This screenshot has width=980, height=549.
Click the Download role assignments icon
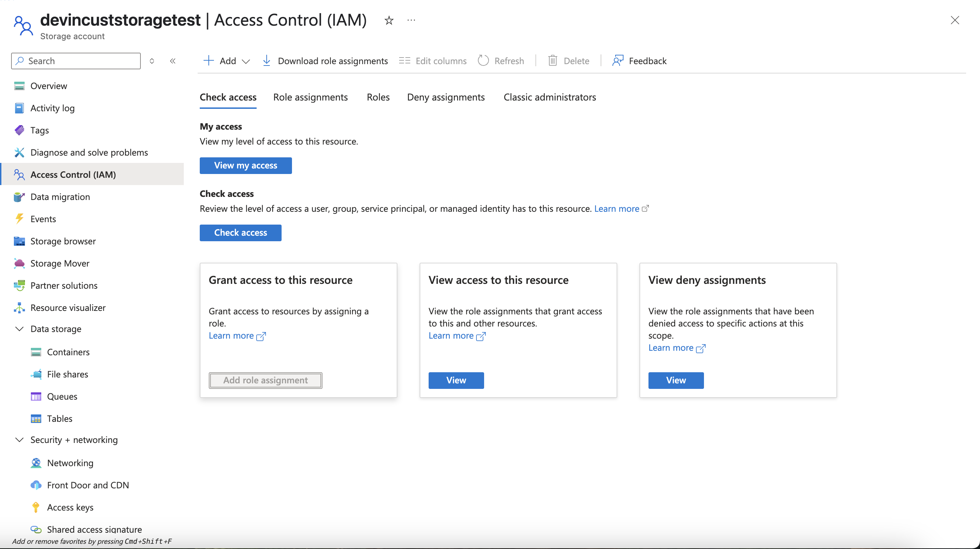[267, 61]
